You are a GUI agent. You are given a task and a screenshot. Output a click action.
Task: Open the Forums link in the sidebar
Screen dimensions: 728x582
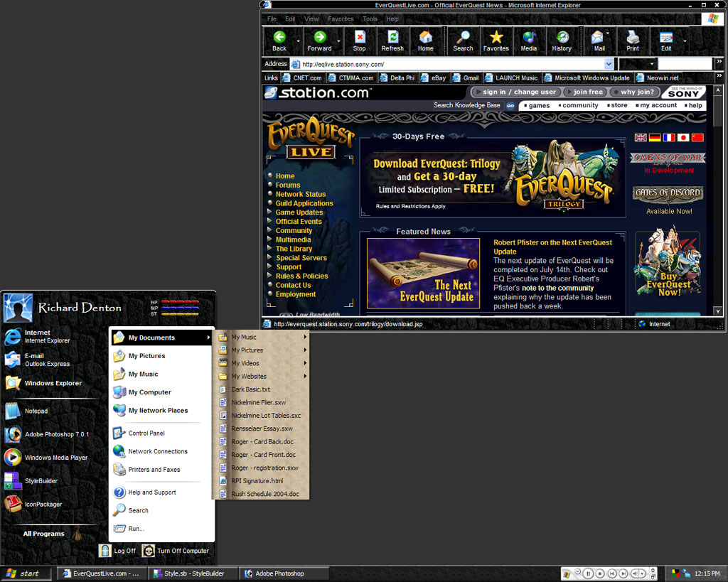coord(287,185)
